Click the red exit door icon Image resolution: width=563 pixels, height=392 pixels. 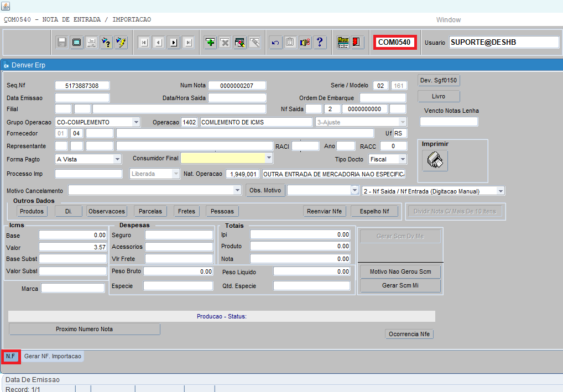(x=357, y=43)
